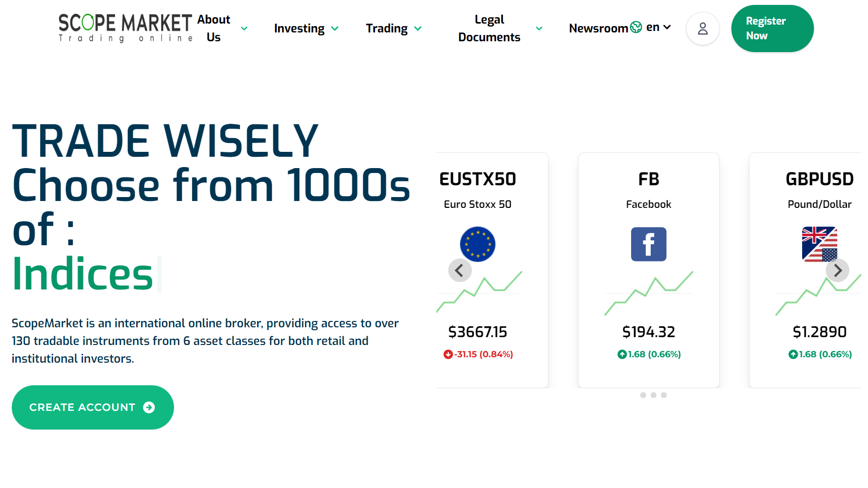
Task: Open the Trading menu
Action: (393, 29)
